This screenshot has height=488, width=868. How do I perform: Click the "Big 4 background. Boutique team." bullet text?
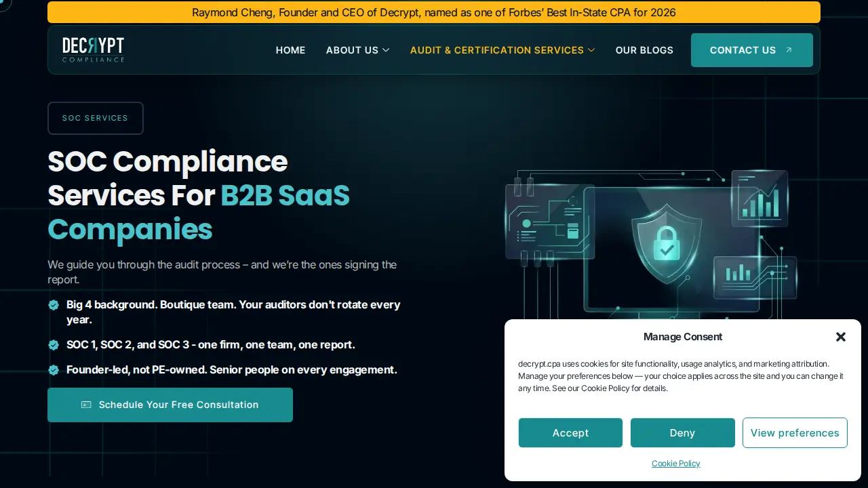click(x=233, y=312)
